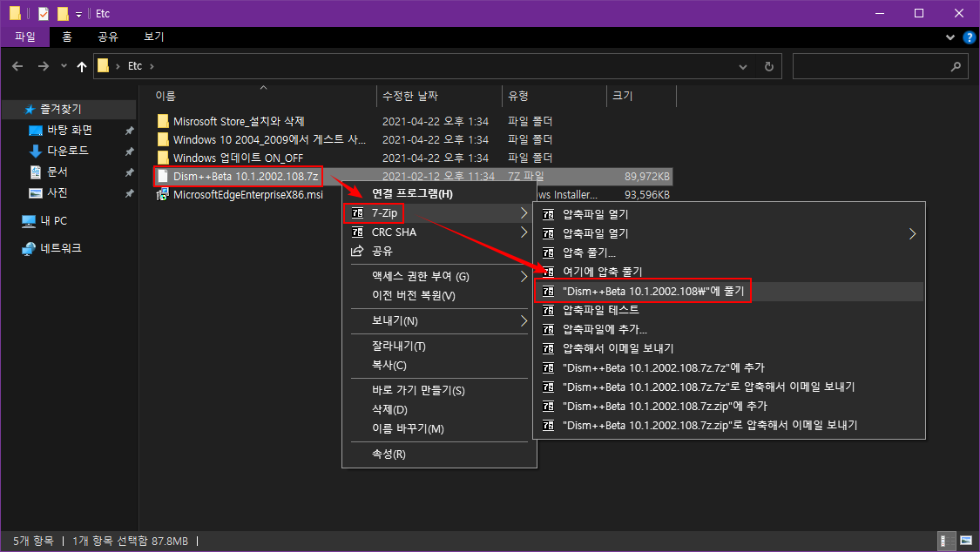The image size is (980, 552).
Task: Add to "Dism++Beta 10.1.2002.108.7z.7z"
Action: pos(729,367)
